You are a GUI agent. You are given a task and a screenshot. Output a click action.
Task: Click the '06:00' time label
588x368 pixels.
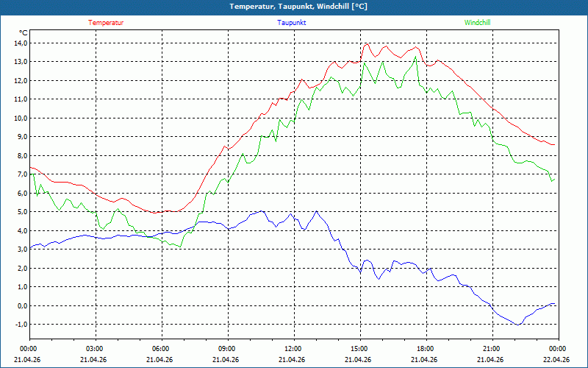[x=159, y=349]
